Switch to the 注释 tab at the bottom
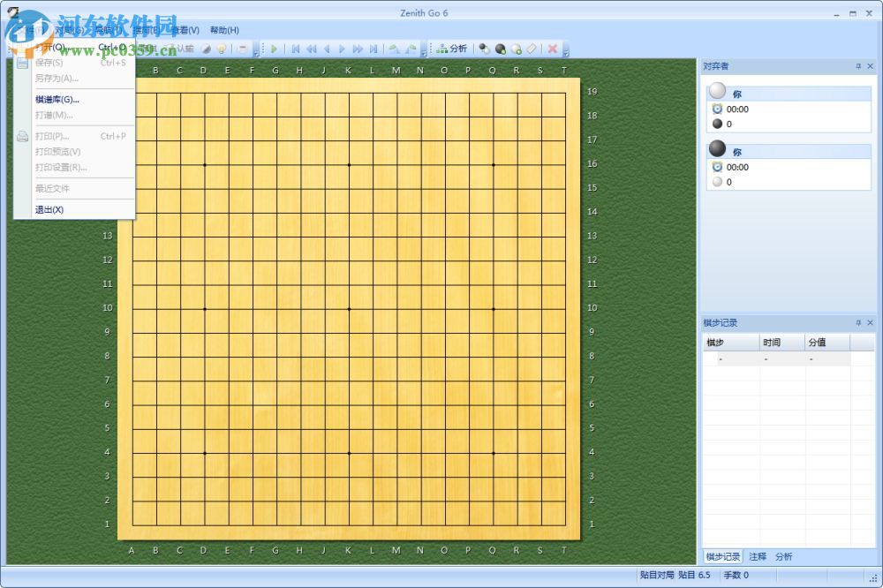Screen dimensions: 883x588 [757, 557]
